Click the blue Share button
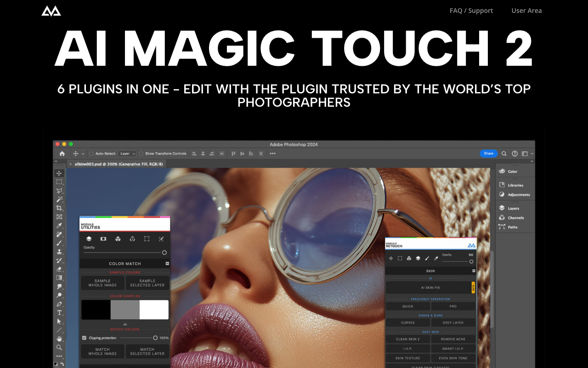The width and height of the screenshot is (588, 368). pyautogui.click(x=489, y=154)
